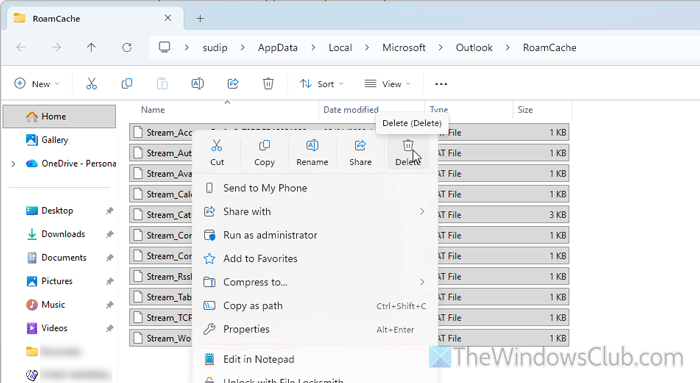Click the toolbar Paste icon

pos(162,83)
